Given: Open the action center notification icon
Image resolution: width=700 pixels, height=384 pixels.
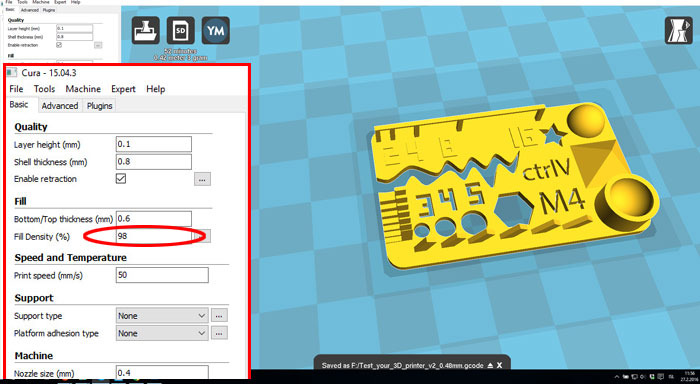Looking at the screenshot, I should coord(661,377).
